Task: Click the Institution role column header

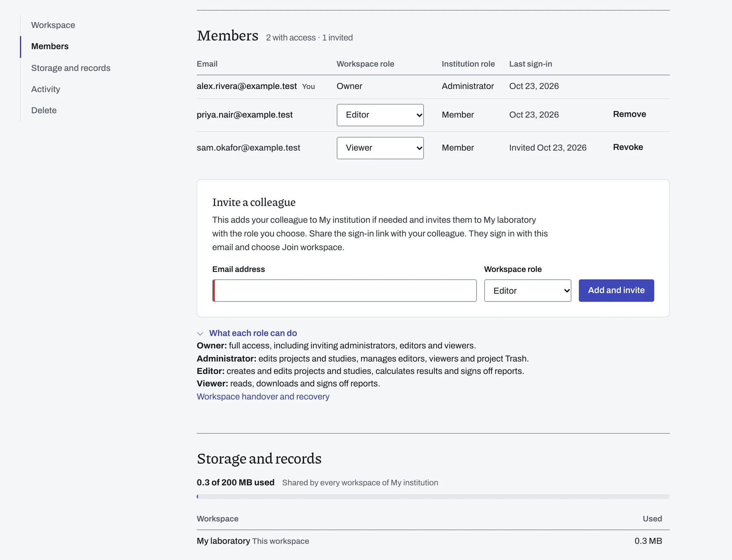Action: click(x=468, y=64)
